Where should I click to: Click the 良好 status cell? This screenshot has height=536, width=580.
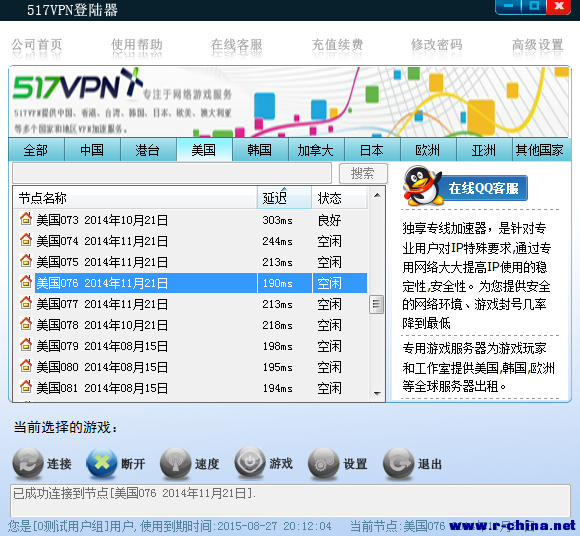click(329, 220)
